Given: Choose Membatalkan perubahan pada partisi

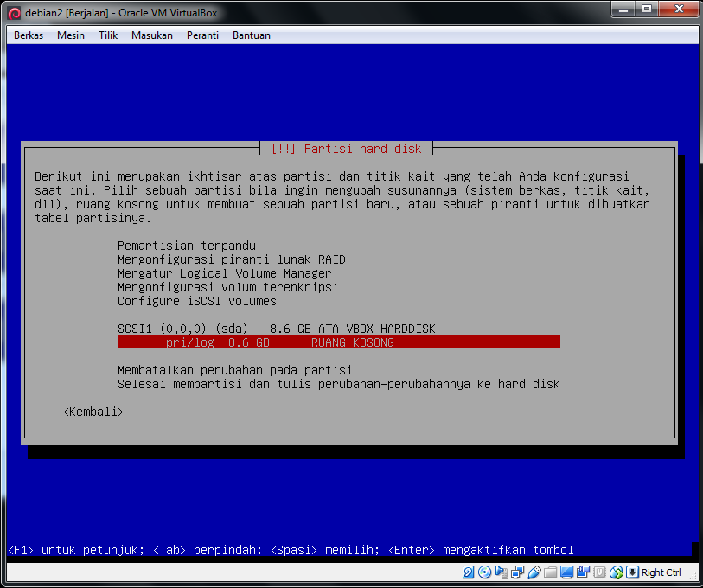Looking at the screenshot, I should coord(235,370).
